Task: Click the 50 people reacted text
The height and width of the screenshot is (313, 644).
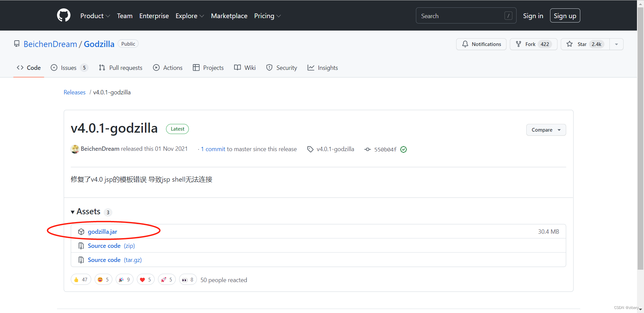Action: tap(224, 280)
